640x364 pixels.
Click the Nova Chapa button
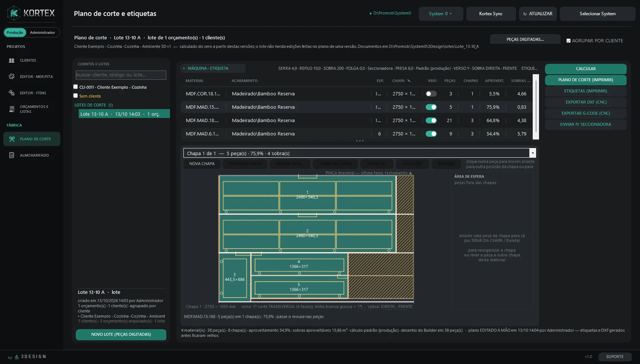coord(202,164)
